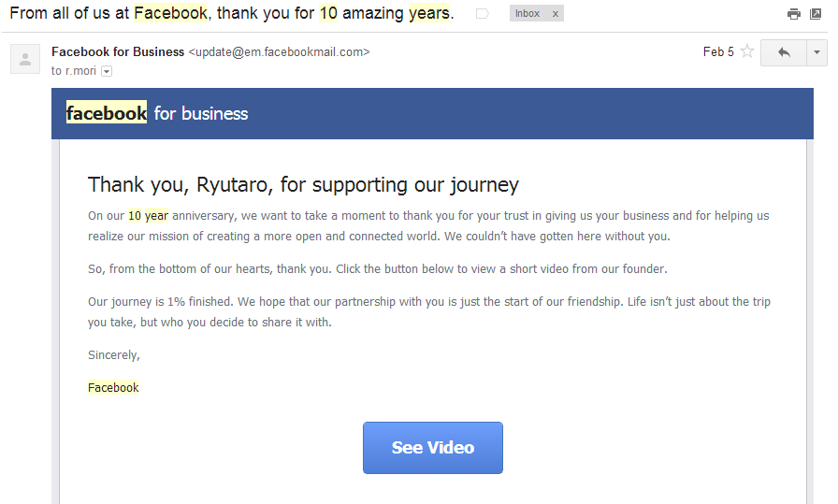The width and height of the screenshot is (838, 504).
Task: Remove the Inbox label with x
Action: pos(555,14)
